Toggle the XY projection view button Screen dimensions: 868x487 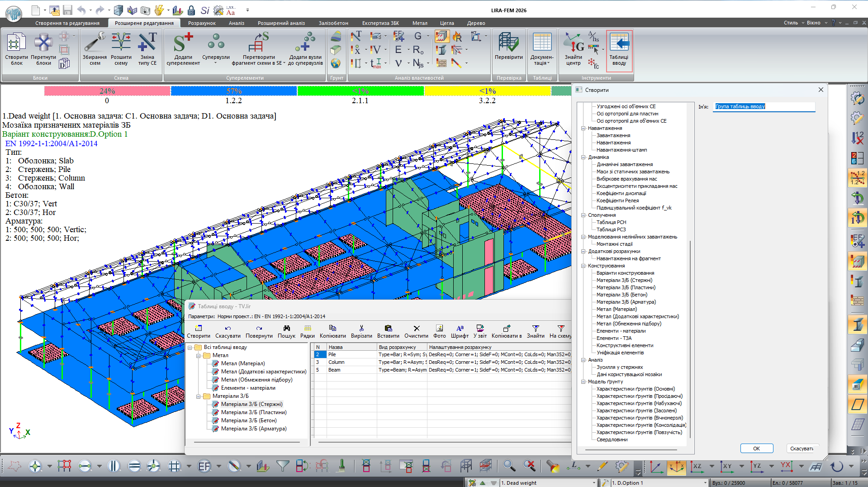pyautogui.click(x=727, y=466)
